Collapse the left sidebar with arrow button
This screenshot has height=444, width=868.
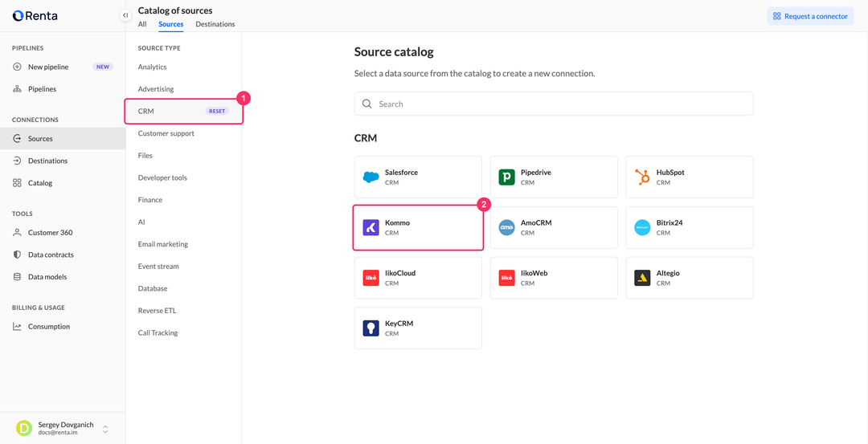(x=125, y=15)
